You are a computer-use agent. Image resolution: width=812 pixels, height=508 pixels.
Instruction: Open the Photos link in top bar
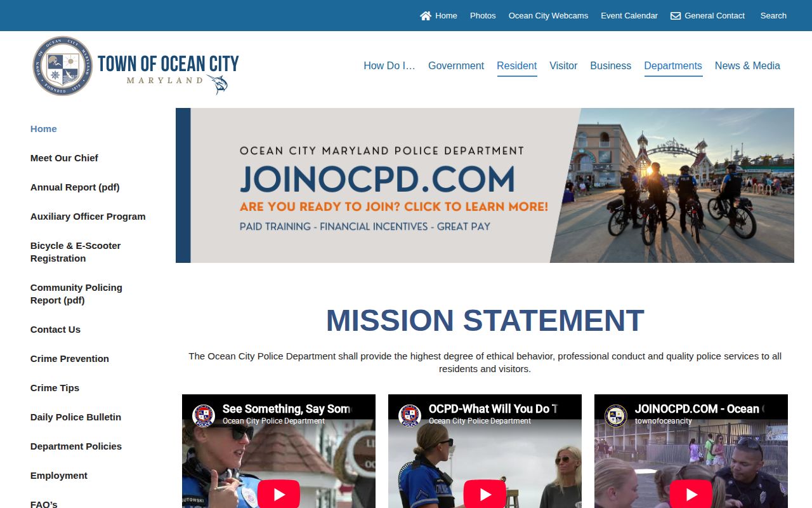tap(483, 16)
